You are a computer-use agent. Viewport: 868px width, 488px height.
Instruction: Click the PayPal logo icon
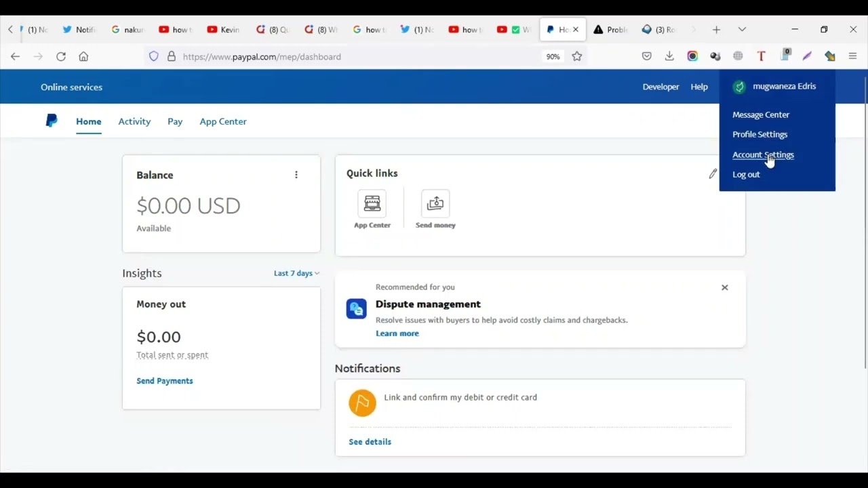point(52,121)
